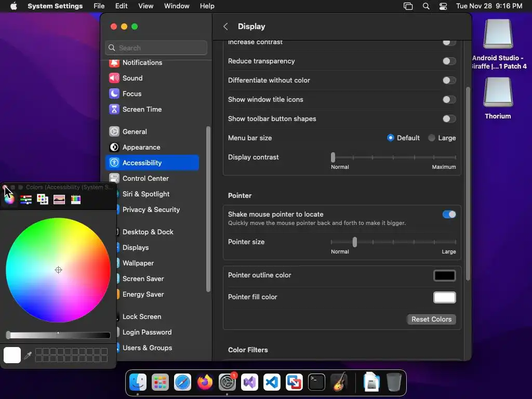This screenshot has height=399, width=532.
Task: Open Visual Studio Code from Dock
Action: click(x=272, y=382)
